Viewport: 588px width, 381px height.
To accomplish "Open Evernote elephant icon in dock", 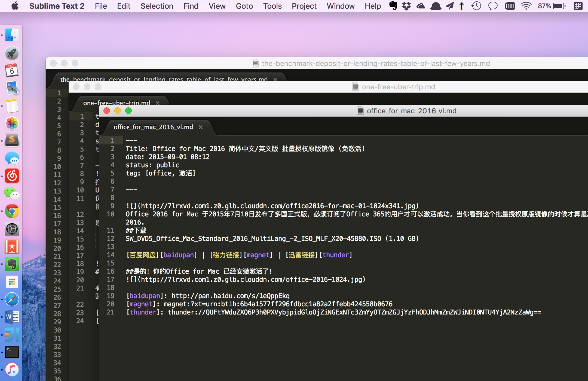I will 12,264.
